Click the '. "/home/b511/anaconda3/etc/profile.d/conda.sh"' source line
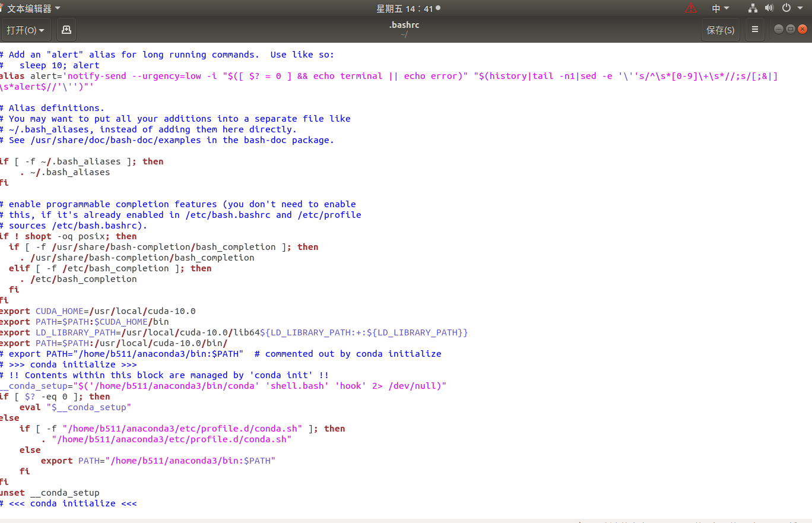Image resolution: width=812 pixels, height=523 pixels. click(166, 439)
